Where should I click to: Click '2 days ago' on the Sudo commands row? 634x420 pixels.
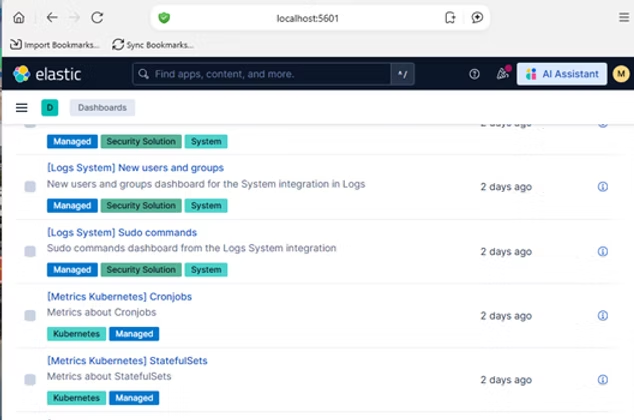coord(506,251)
